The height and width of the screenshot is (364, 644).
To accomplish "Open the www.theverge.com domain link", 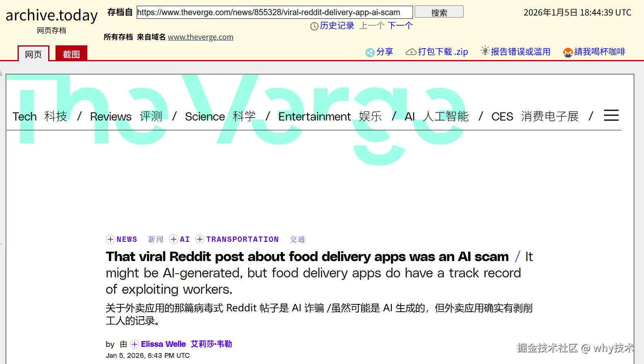I will [x=200, y=37].
